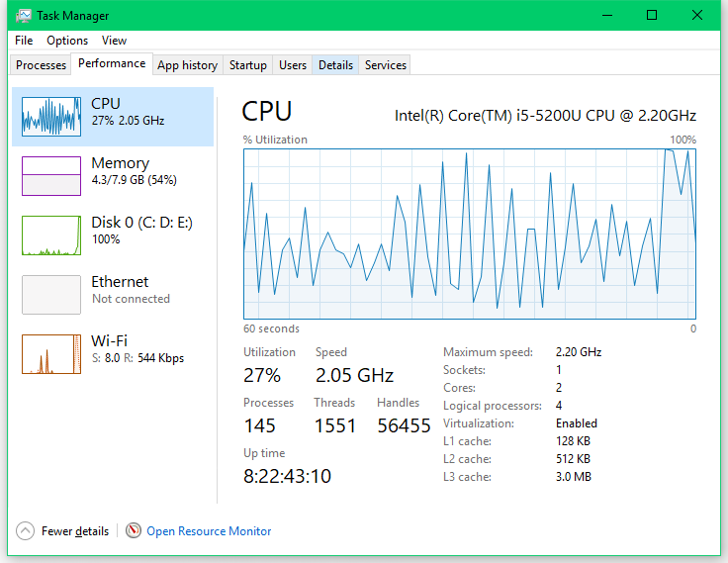
Task: Click the Memory 4.3/7.9 GB (54%) text
Action: tap(135, 180)
